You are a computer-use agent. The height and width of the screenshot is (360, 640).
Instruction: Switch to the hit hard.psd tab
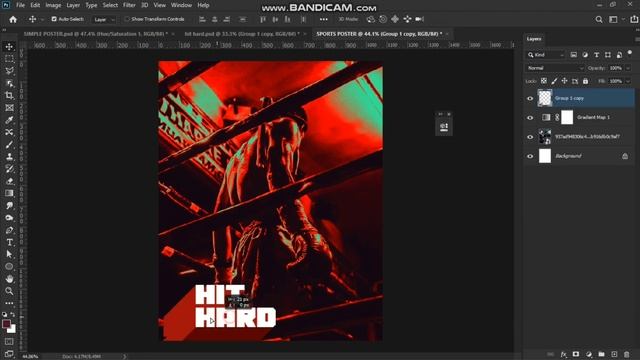(242, 34)
